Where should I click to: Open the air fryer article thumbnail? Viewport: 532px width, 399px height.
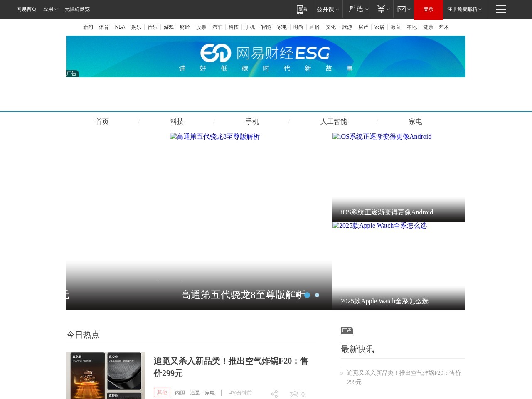click(x=106, y=376)
